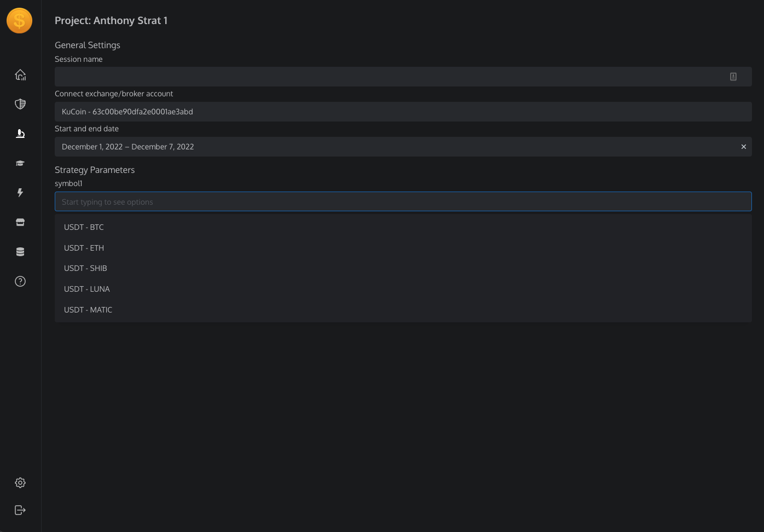This screenshot has width=764, height=532.
Task: Open the settings gear icon
Action: click(20, 483)
